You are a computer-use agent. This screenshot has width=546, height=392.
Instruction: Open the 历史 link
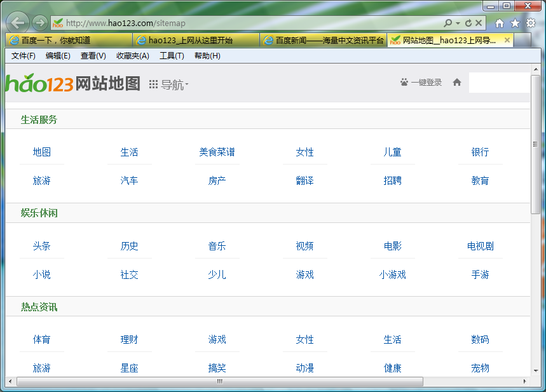coord(129,246)
